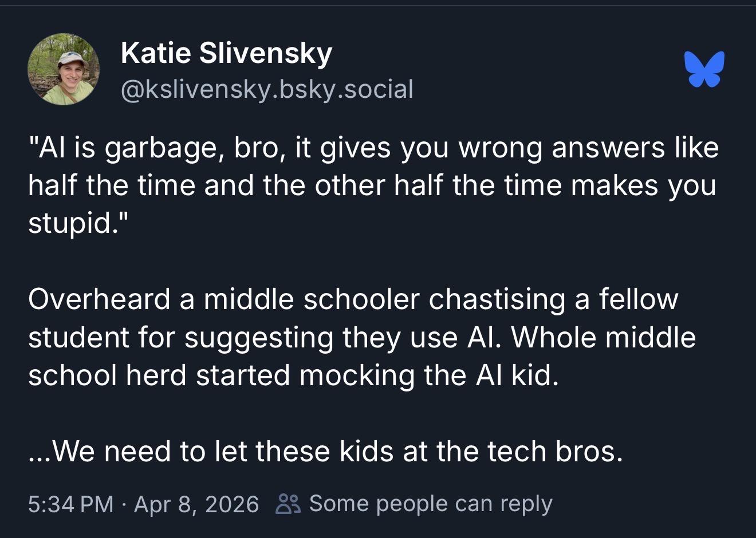The width and height of the screenshot is (756, 538).
Task: Open the @kslivensky.bsky.social handle
Action: [267, 89]
